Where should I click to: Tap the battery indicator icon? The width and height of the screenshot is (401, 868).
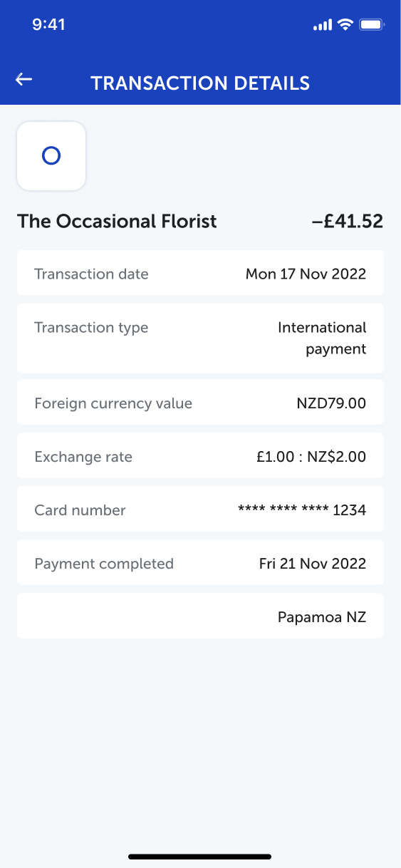pyautogui.click(x=373, y=25)
